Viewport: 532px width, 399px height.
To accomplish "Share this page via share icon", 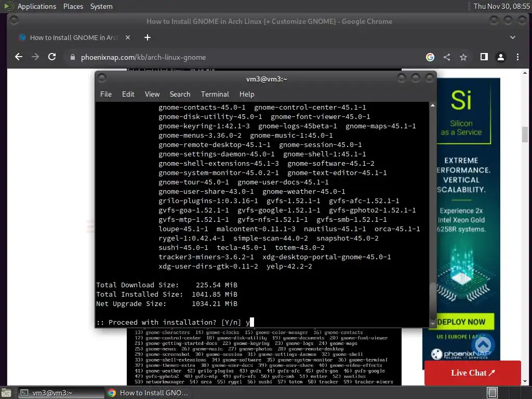I will point(447,57).
